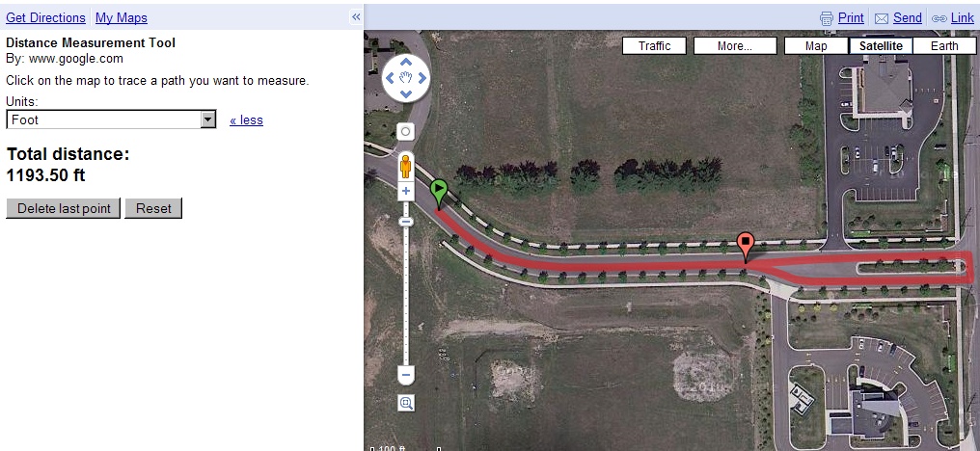Click the Street View pegman icon
Screen dimensions: 980x451
coord(406,166)
